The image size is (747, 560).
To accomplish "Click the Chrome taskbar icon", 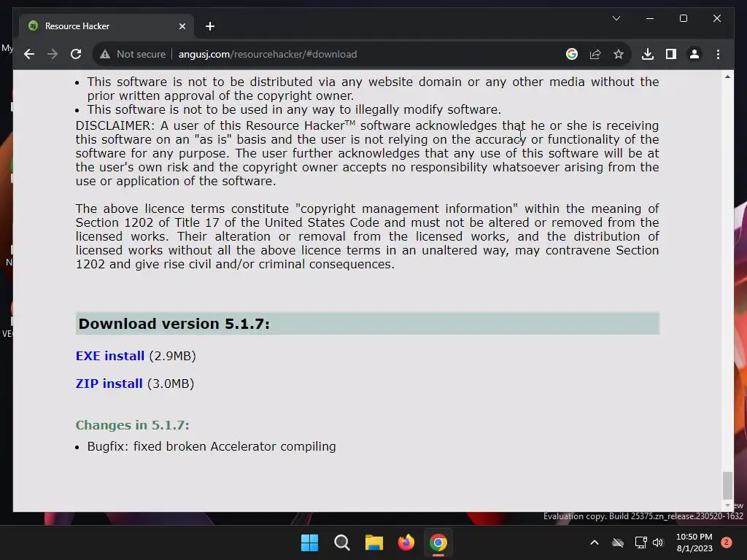I will coord(438,542).
